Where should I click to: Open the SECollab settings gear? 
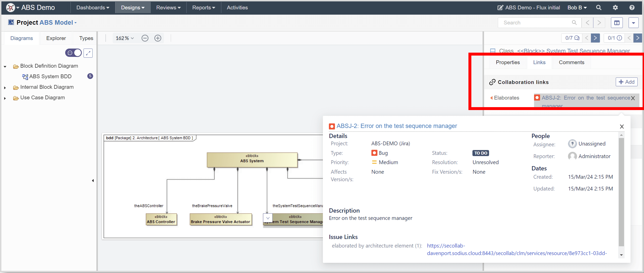click(x=615, y=7)
